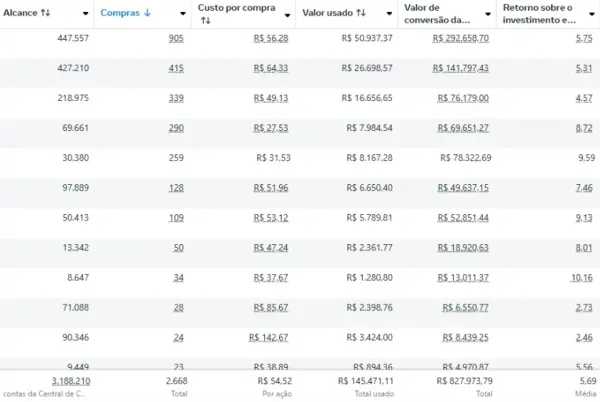This screenshot has width=600, height=402.
Task: Open the Valor usado column dropdown arrow
Action: pyautogui.click(x=389, y=14)
